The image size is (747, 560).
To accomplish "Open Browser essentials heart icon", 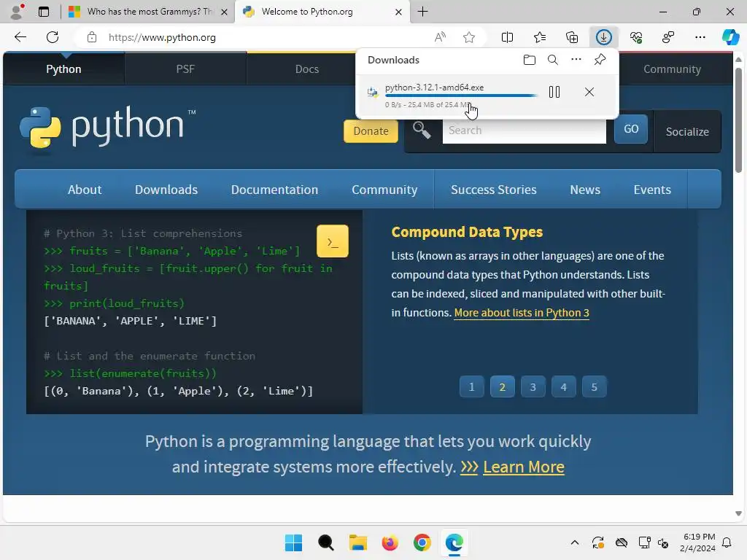I will (x=636, y=37).
